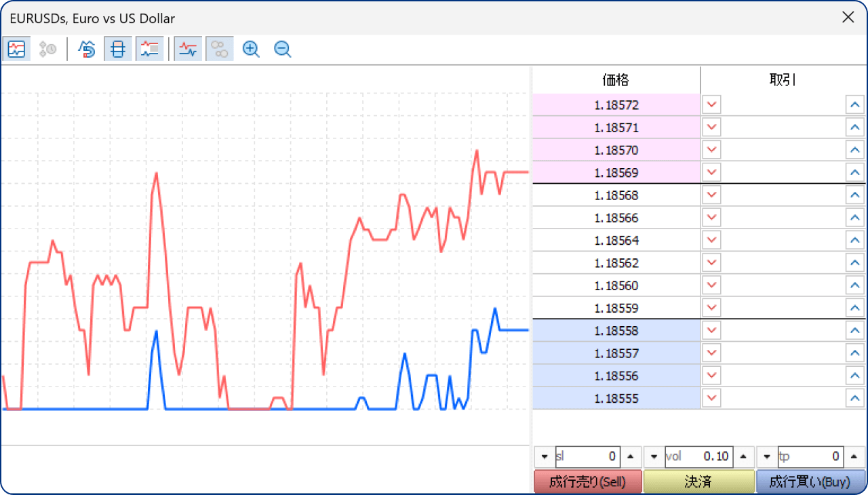Click blue up chevron at price 1.18568

coord(854,195)
